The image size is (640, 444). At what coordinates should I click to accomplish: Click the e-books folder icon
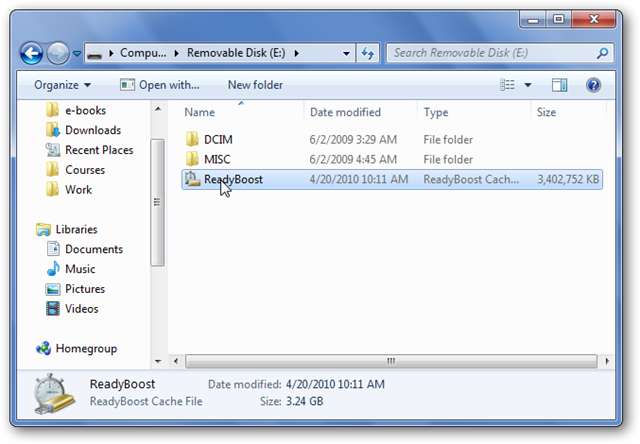(52, 111)
